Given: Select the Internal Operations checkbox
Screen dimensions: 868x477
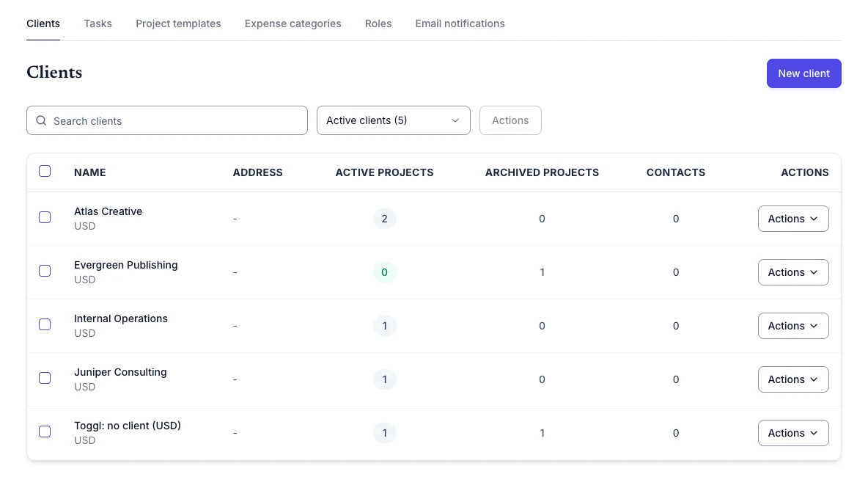Looking at the screenshot, I should click(x=45, y=324).
